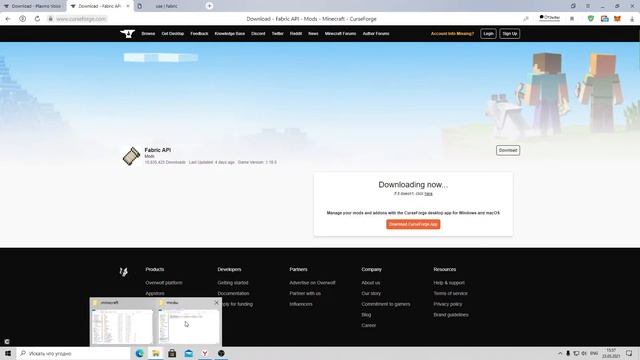Open the About us footer link
640x360 pixels.
[371, 283]
